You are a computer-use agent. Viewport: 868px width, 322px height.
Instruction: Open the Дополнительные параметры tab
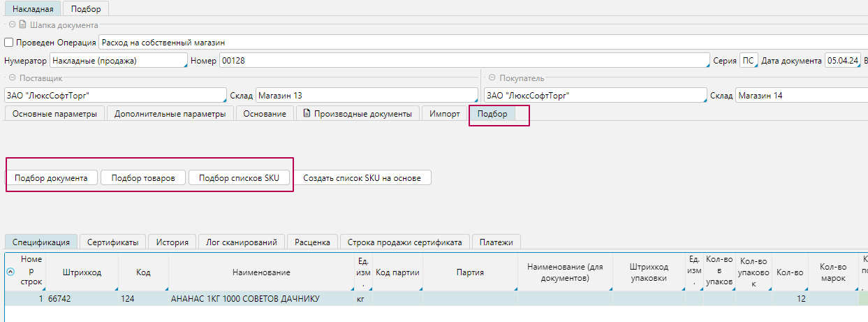point(170,114)
